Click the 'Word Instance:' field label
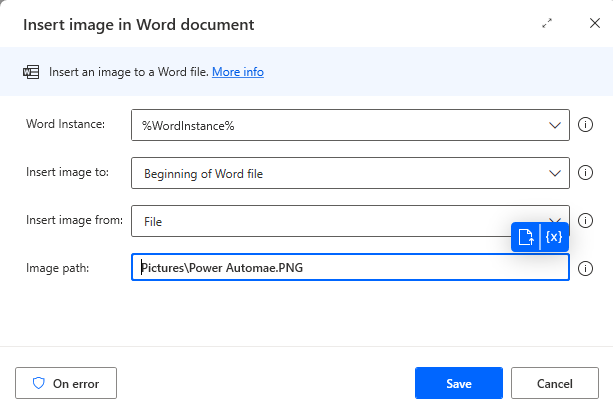The image size is (613, 409). point(67,125)
